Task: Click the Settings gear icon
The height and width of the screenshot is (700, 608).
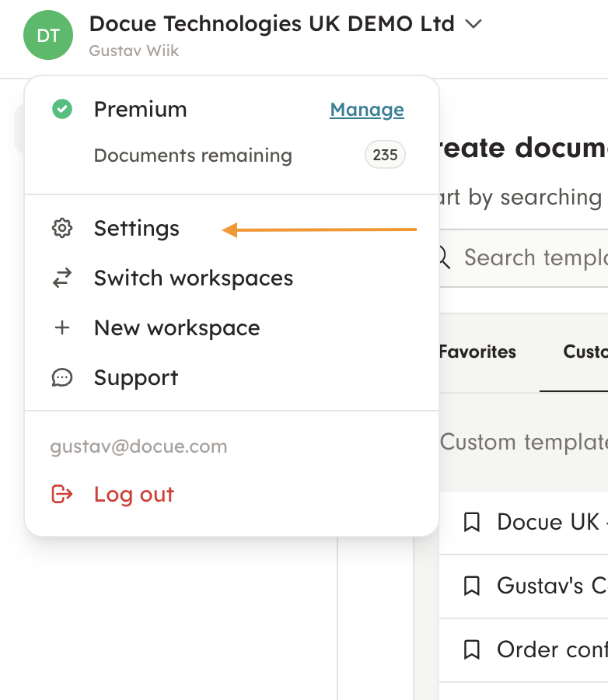Action: coord(61,229)
